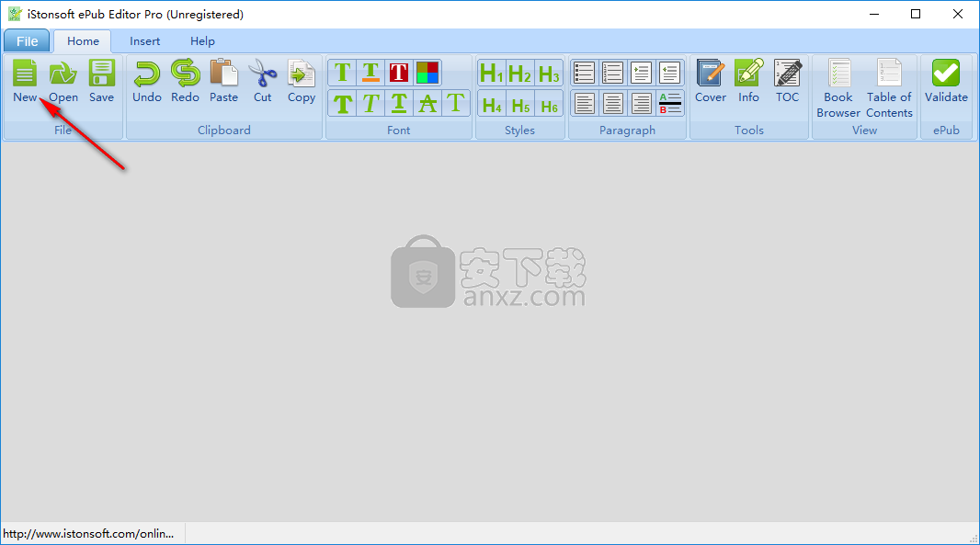Image resolution: width=980 pixels, height=545 pixels.
Task: Switch to the Insert ribbon tab
Action: click(x=145, y=41)
